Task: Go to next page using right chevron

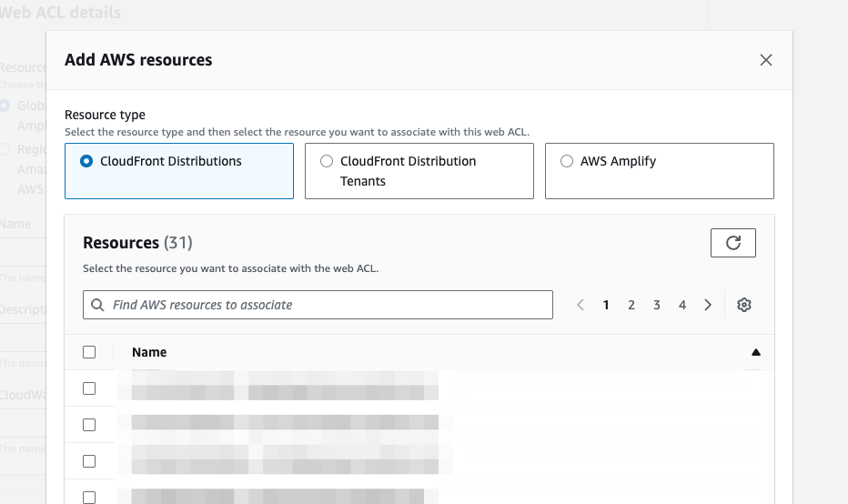Action: (x=708, y=305)
